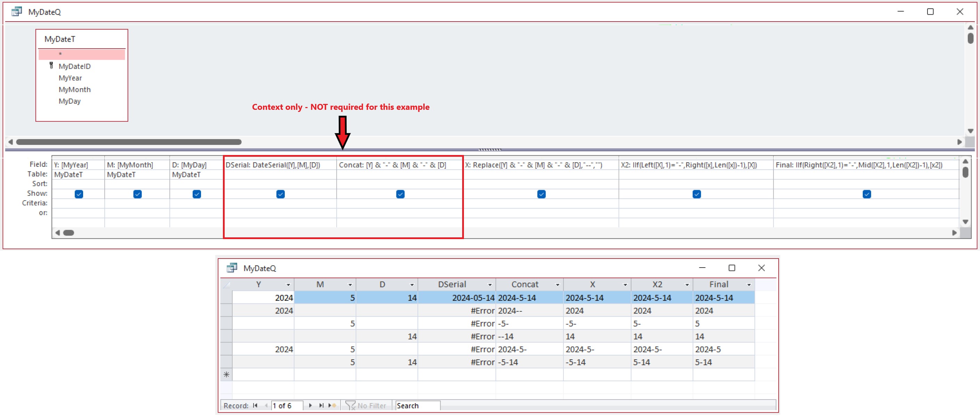The height and width of the screenshot is (416, 980).
Task: Open the Concat column filter dropdown
Action: [x=557, y=284]
